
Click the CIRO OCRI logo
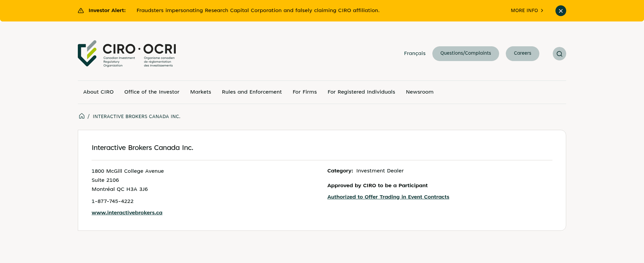pos(127,54)
